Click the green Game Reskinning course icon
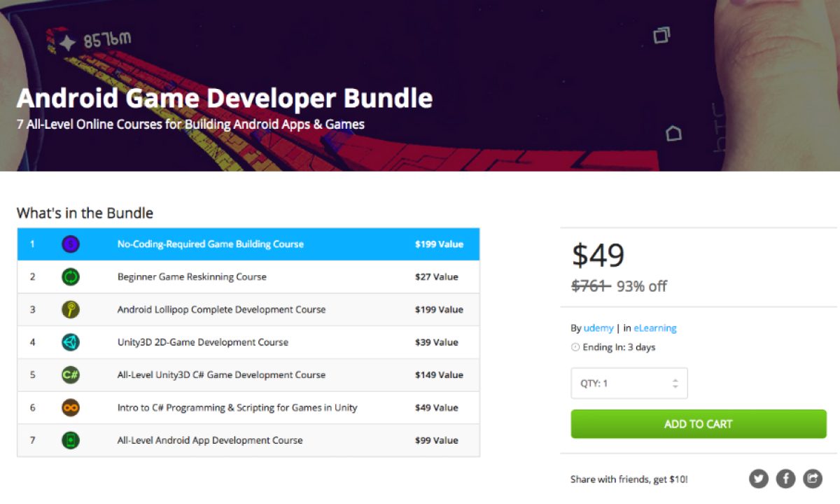 coord(70,277)
